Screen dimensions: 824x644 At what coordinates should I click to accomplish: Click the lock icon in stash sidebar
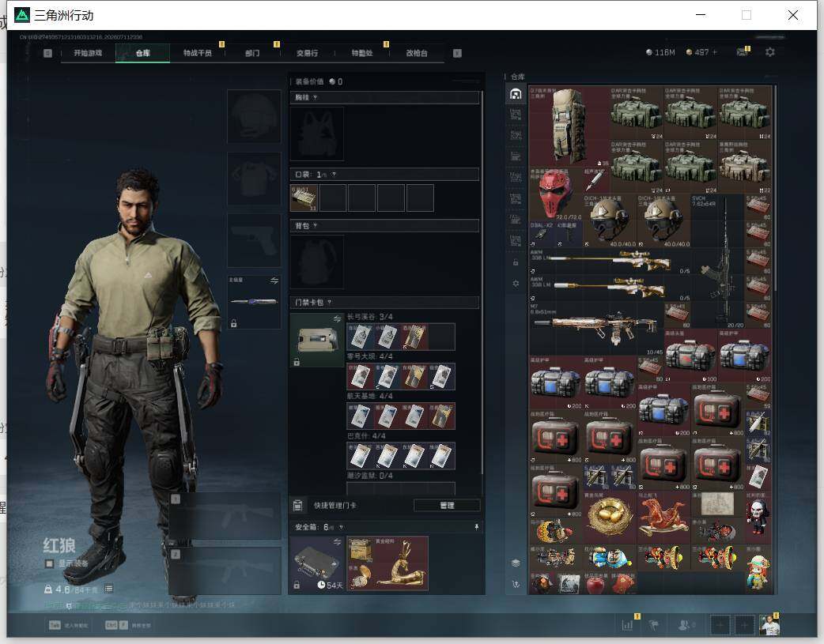click(516, 262)
